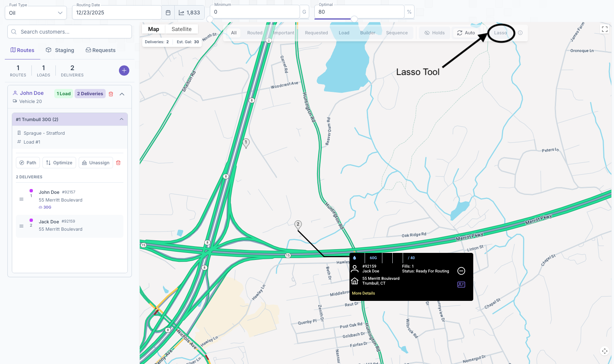Switch to the Staging tab
Screen dimensions: 614x364
pyautogui.click(x=60, y=50)
